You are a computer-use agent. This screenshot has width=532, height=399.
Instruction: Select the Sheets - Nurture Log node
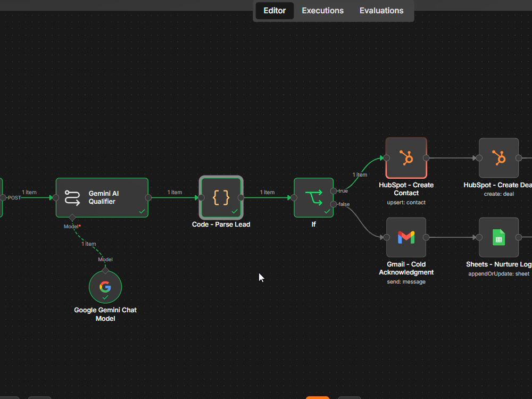[499, 237]
